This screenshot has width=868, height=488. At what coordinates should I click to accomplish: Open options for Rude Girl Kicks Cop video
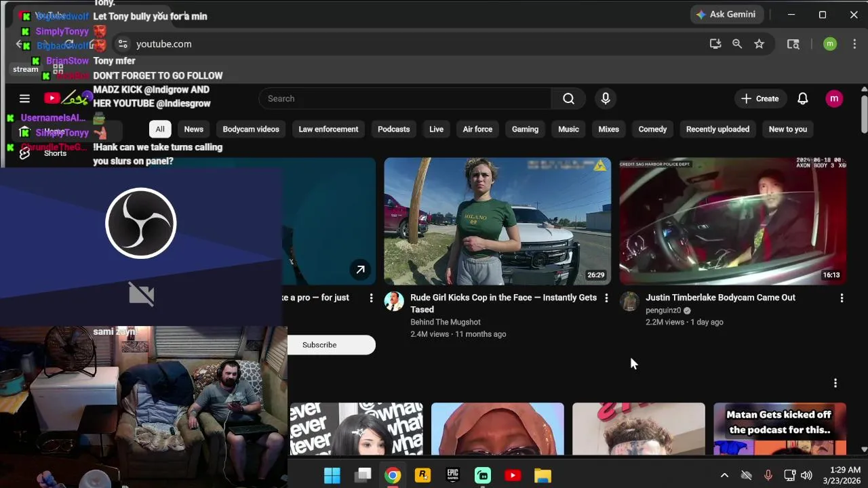[x=606, y=298]
